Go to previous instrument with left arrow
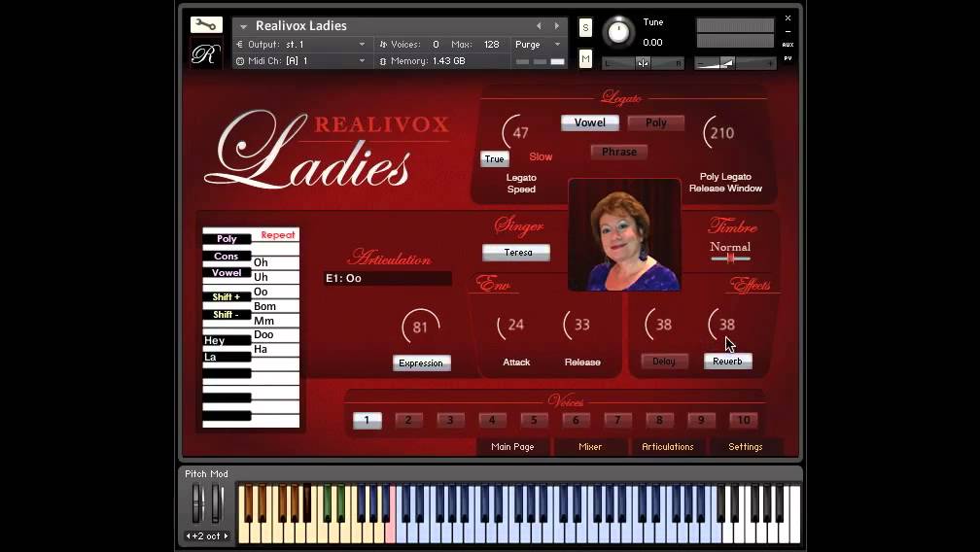 539,25
